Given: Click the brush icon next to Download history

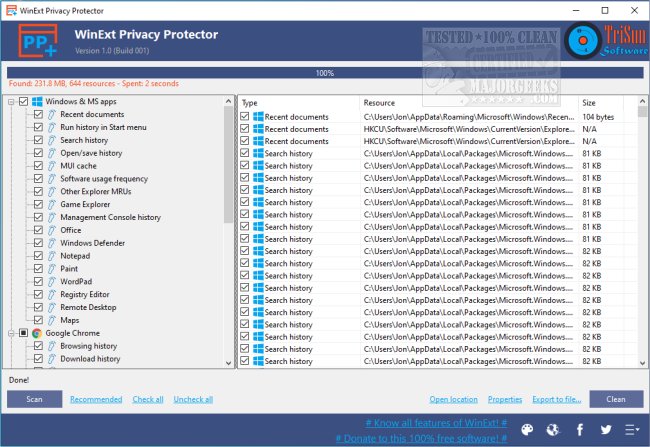Looking at the screenshot, I should pyautogui.click(x=51, y=359).
